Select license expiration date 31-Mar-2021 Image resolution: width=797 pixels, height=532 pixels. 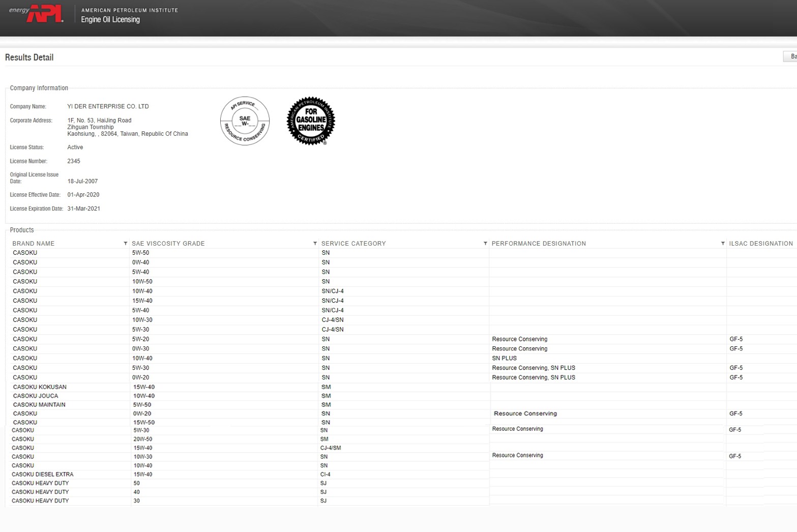pyautogui.click(x=83, y=209)
